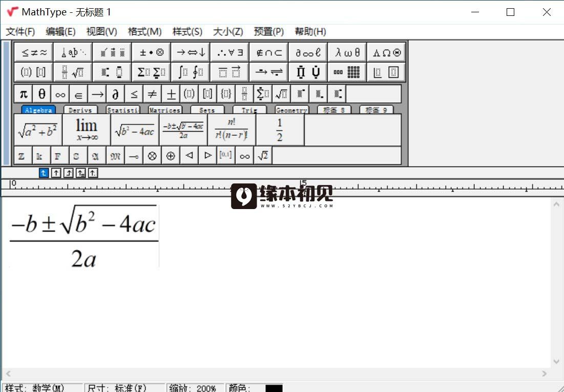Insert the right arrow symbol
Viewport: 564px width, 392px height.
(97, 94)
